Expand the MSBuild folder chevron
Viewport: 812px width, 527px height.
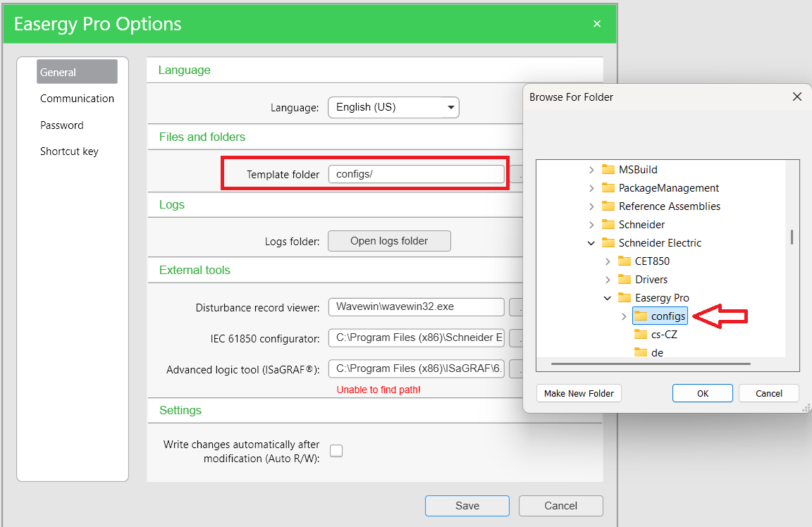[591, 170]
